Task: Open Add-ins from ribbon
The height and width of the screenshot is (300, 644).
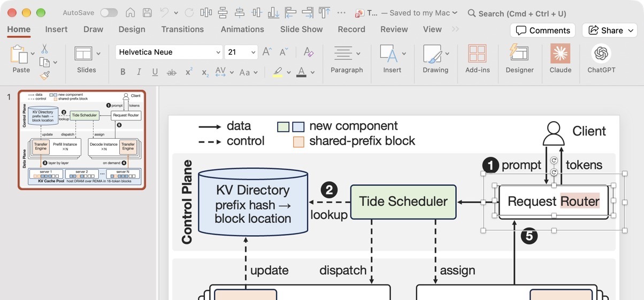Action: coord(477,59)
